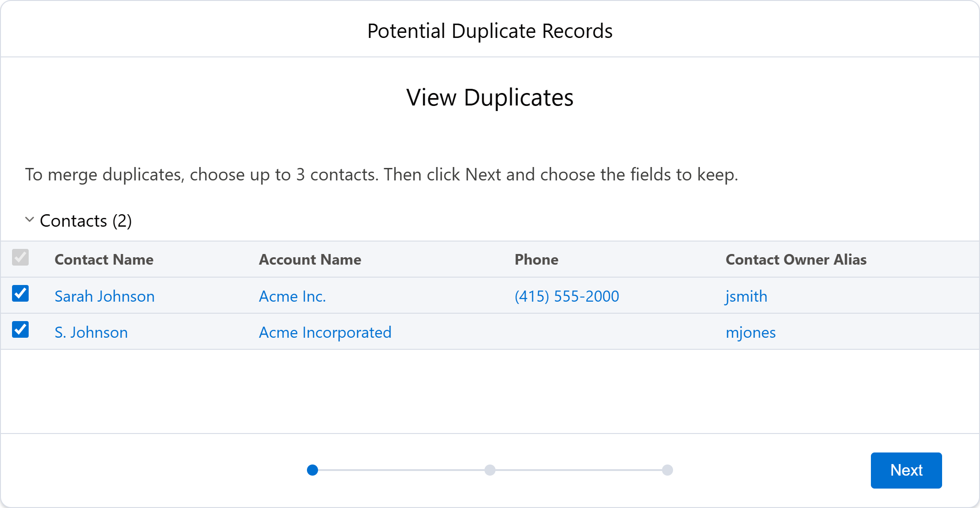This screenshot has width=980, height=508.
Task: Open the mjones owner alias link
Action: pos(751,332)
